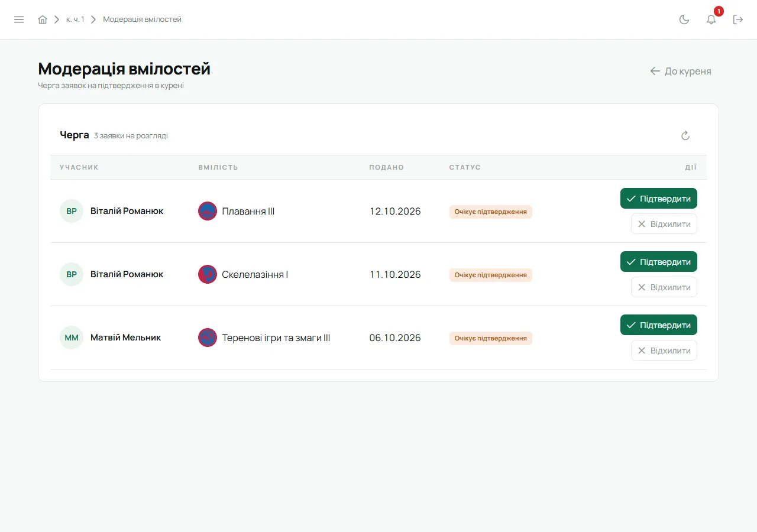Click the Статус column header
Viewport: 757px width, 532px height.
pos(465,167)
